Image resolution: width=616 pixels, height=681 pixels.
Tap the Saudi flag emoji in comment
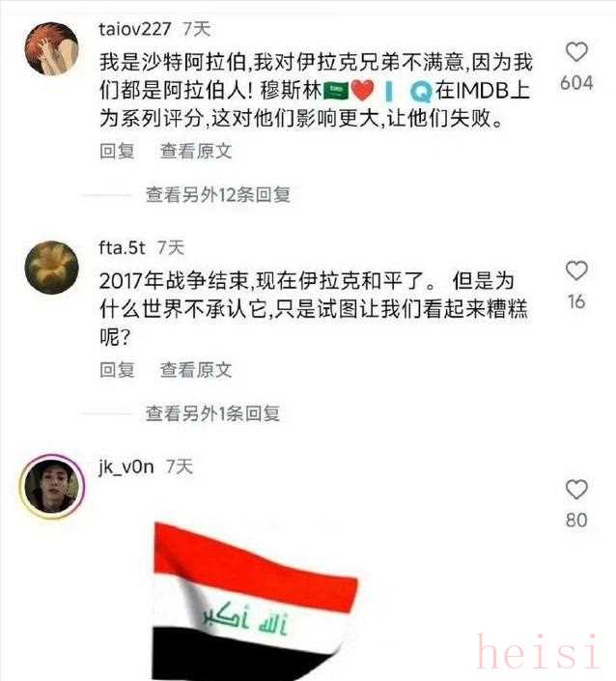336,91
